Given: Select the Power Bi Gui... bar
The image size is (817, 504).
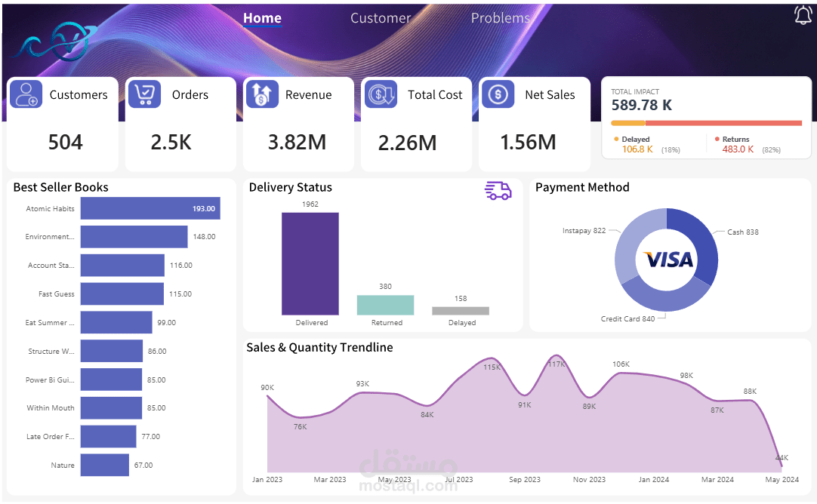Looking at the screenshot, I should click(x=111, y=380).
